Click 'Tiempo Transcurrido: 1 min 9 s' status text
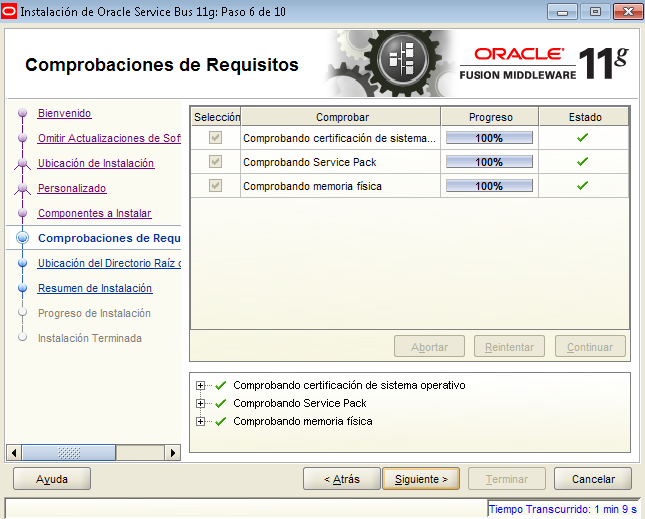 tap(563, 509)
